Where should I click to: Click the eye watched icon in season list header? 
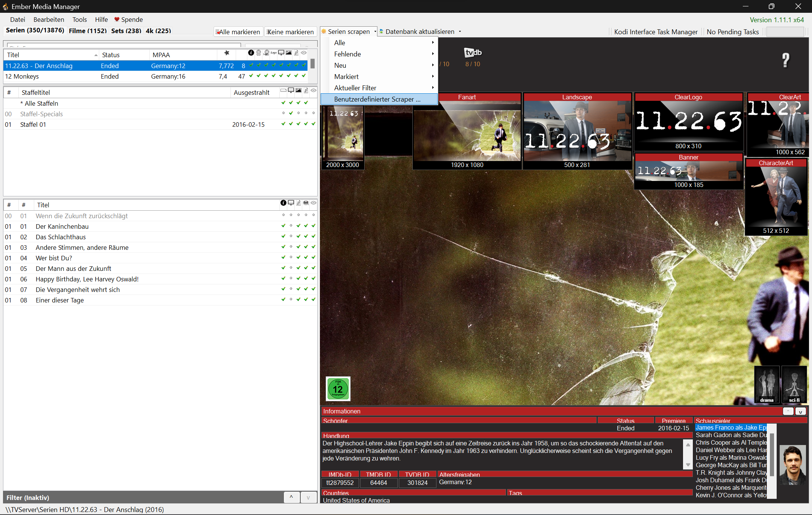point(314,91)
